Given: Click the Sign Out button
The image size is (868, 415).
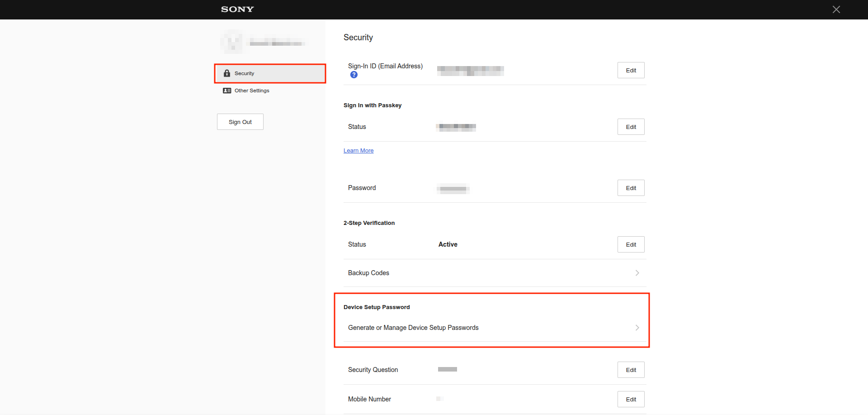Looking at the screenshot, I should [240, 122].
